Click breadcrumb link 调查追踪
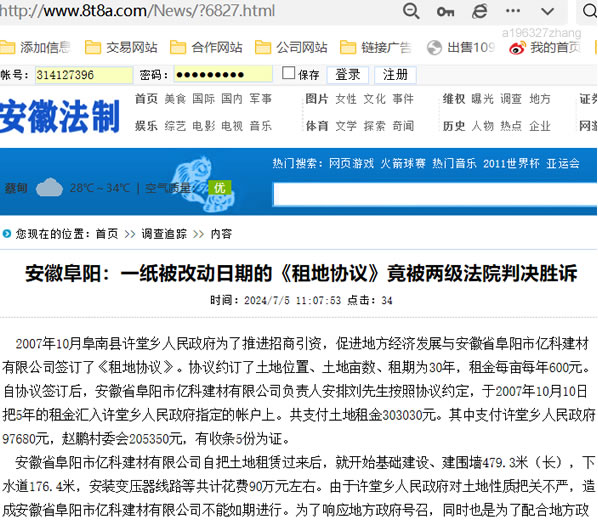598x520 pixels. pyautogui.click(x=164, y=233)
